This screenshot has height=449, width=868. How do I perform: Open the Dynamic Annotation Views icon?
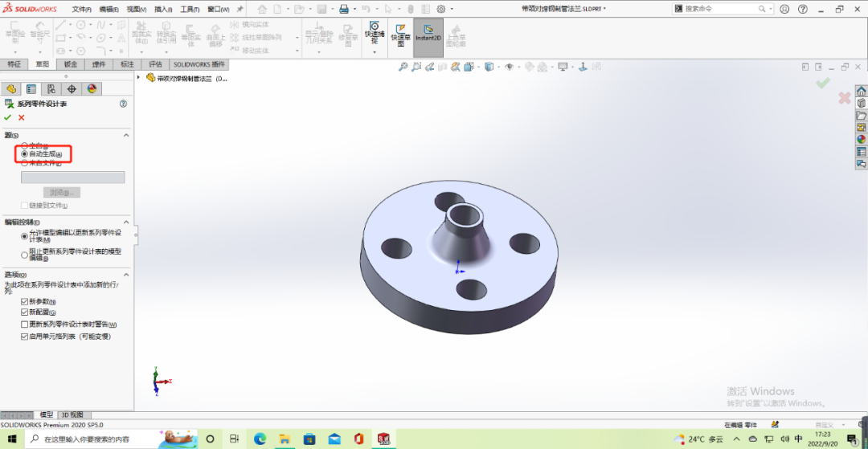455,67
